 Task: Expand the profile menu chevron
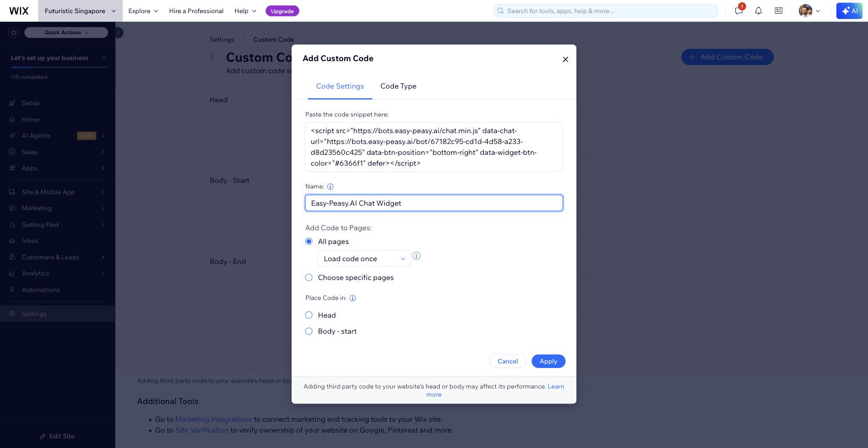pos(818,11)
